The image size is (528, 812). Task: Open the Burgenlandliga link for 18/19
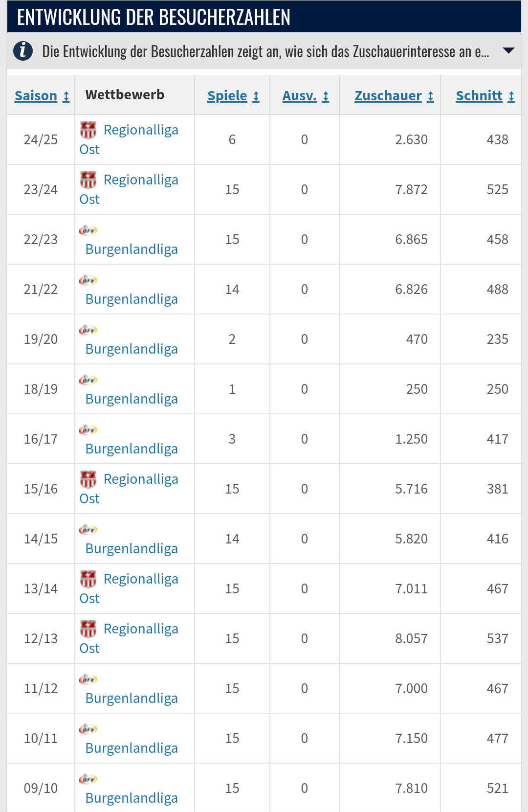132,399
